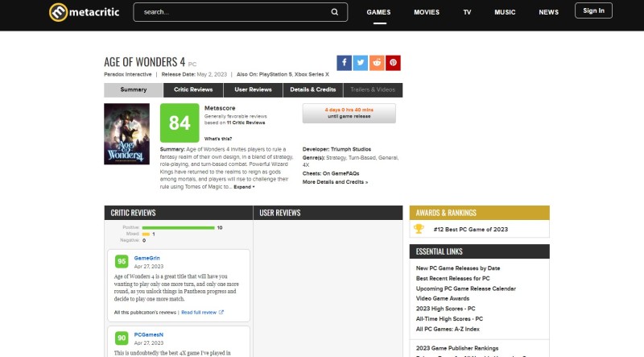The height and width of the screenshot is (357, 644).
Task: Open the Xbox Series X version link
Action: pos(312,74)
